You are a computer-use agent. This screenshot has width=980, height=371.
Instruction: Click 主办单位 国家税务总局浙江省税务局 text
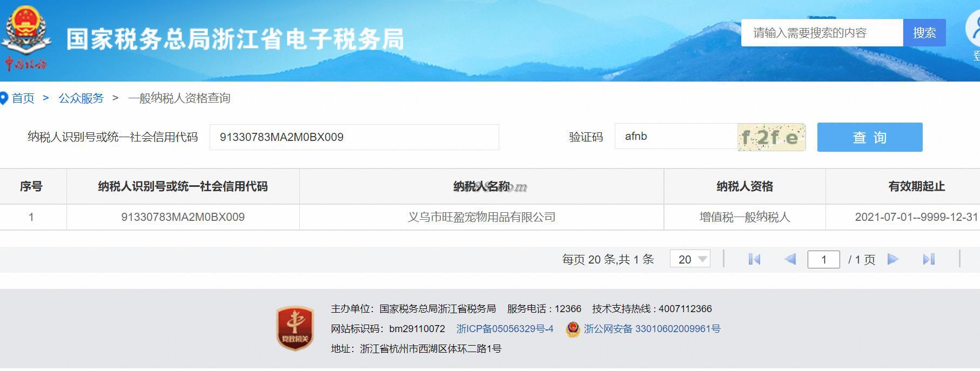click(413, 309)
